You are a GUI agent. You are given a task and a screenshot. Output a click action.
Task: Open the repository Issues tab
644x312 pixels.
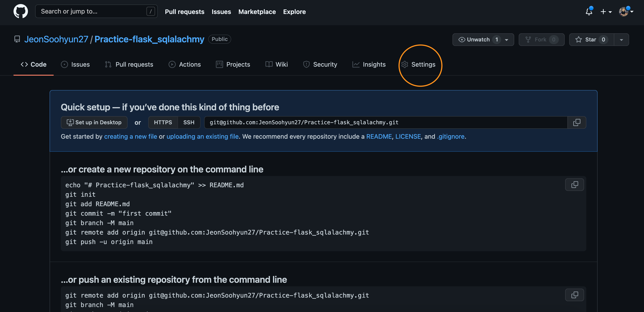pyautogui.click(x=75, y=64)
